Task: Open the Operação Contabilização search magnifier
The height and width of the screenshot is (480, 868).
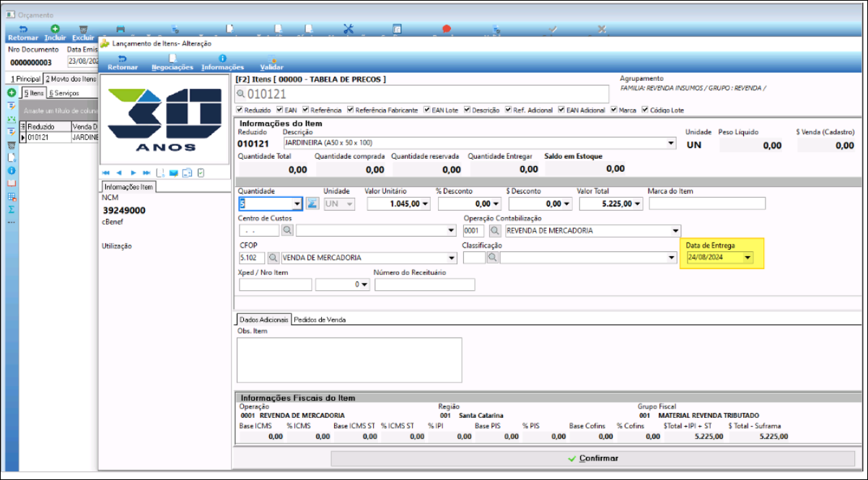Action: click(495, 230)
